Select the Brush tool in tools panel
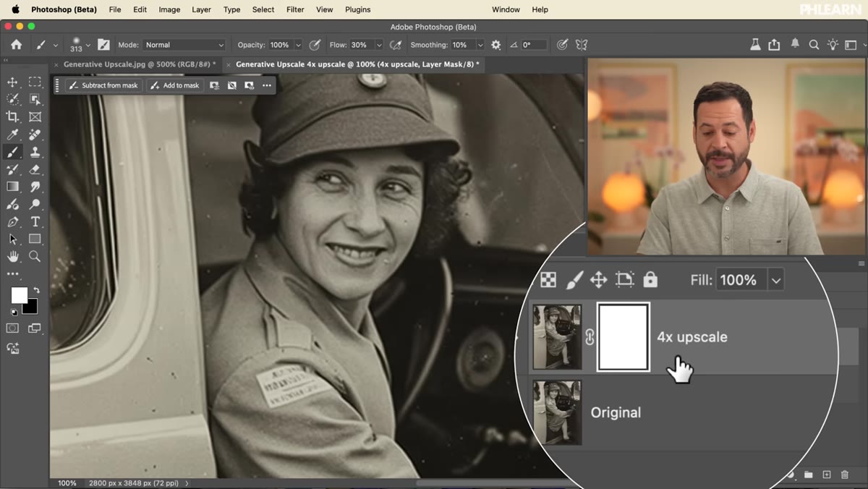The image size is (868, 489). click(12, 152)
